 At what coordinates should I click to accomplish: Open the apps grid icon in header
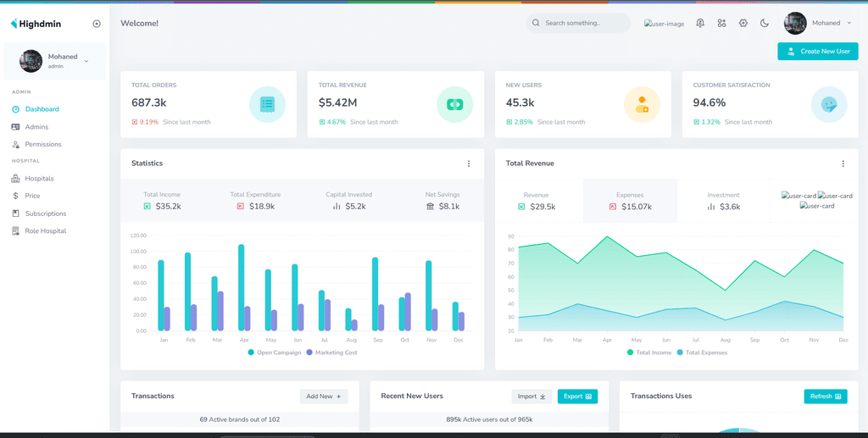[721, 23]
